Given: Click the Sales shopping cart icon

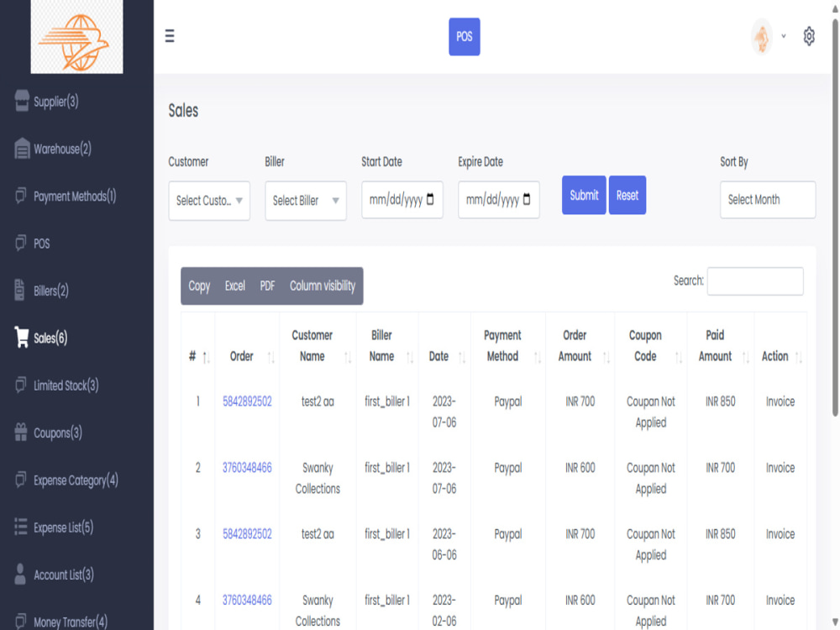Looking at the screenshot, I should point(22,337).
